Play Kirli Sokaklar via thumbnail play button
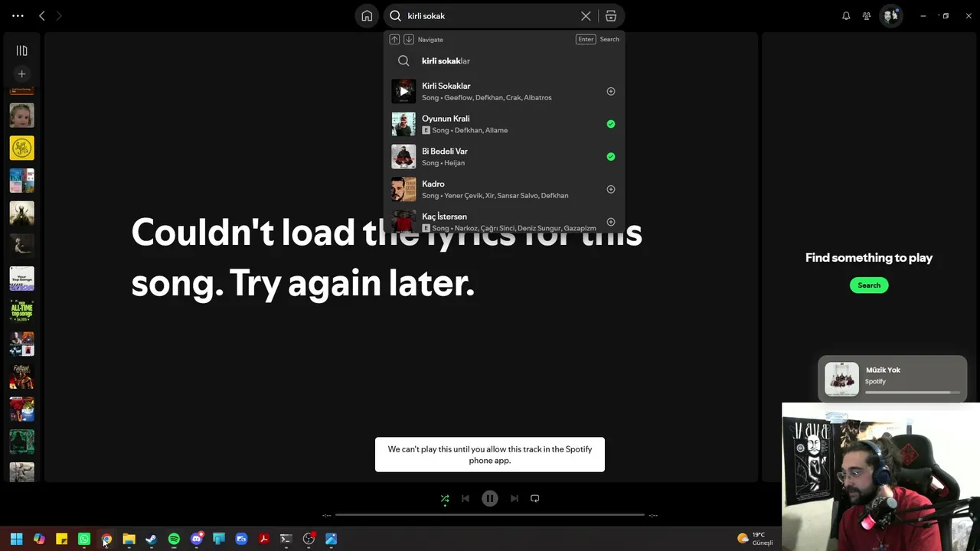This screenshot has width=980, height=551. (x=403, y=91)
